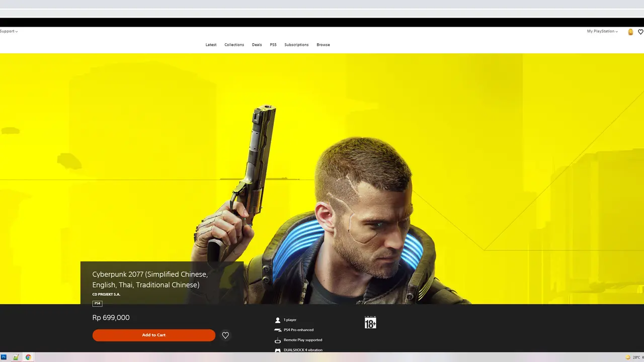644x362 pixels.
Task: Switch to Chrome in the taskbar
Action: [x=28, y=357]
